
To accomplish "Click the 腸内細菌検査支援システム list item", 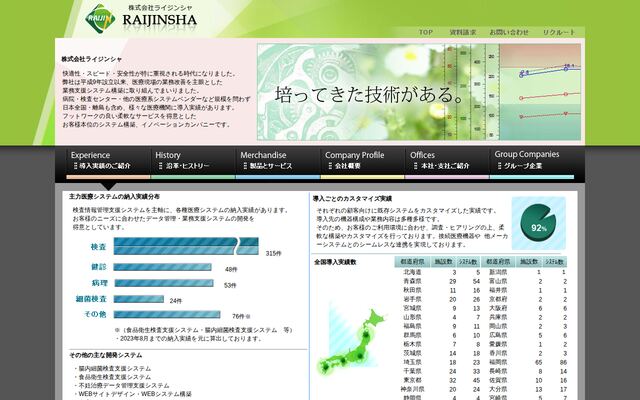I will click(x=115, y=369).
